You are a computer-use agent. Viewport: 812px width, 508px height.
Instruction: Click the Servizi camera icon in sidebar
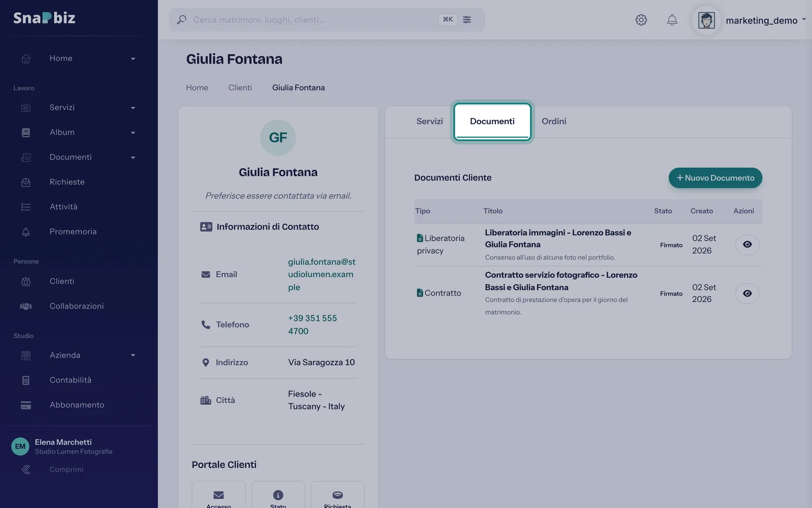click(26, 108)
